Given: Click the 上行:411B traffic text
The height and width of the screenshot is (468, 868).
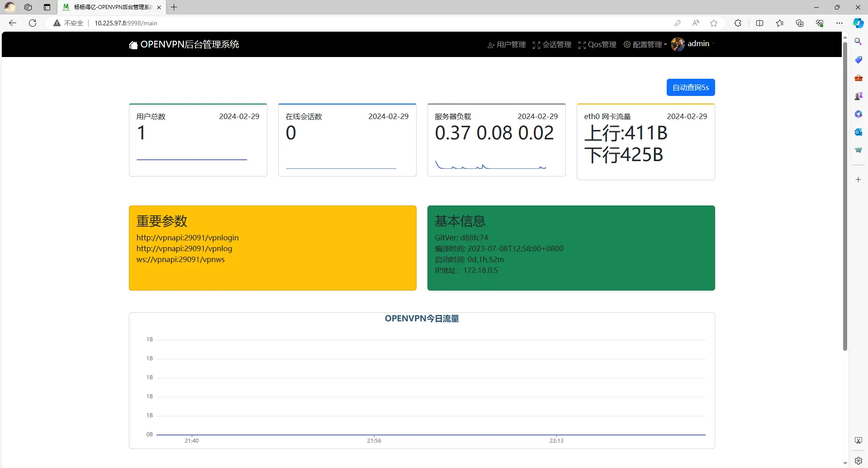Looking at the screenshot, I should click(x=626, y=133).
